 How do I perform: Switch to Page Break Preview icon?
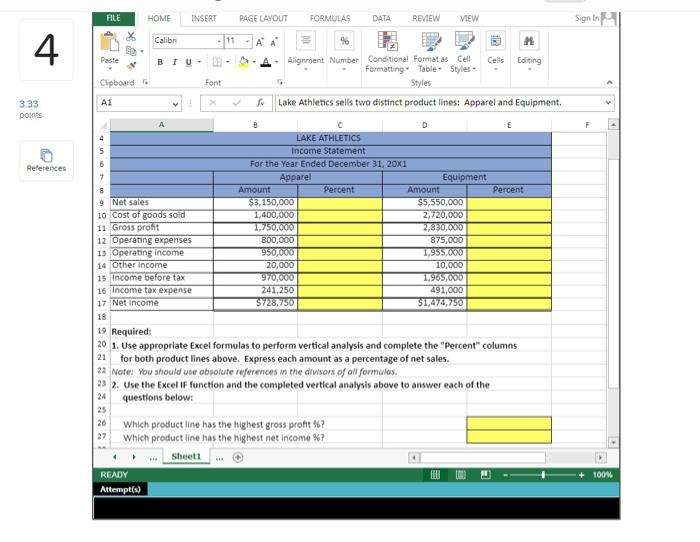coord(486,475)
